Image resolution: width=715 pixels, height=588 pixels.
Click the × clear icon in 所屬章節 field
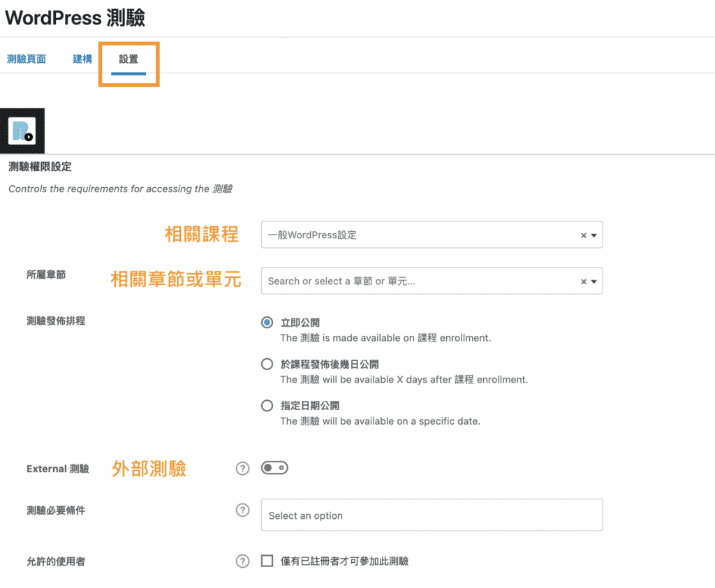click(x=584, y=281)
